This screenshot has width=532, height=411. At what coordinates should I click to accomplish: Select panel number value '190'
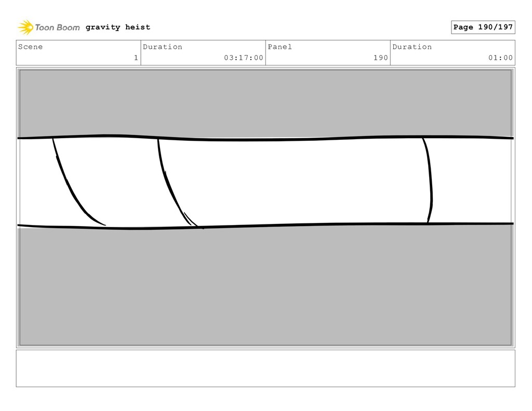(x=381, y=58)
